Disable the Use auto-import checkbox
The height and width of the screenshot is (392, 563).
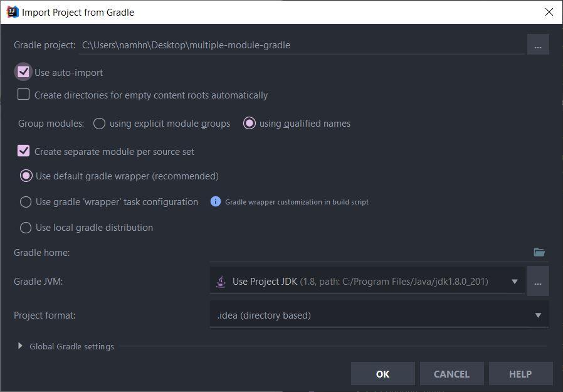(x=24, y=72)
